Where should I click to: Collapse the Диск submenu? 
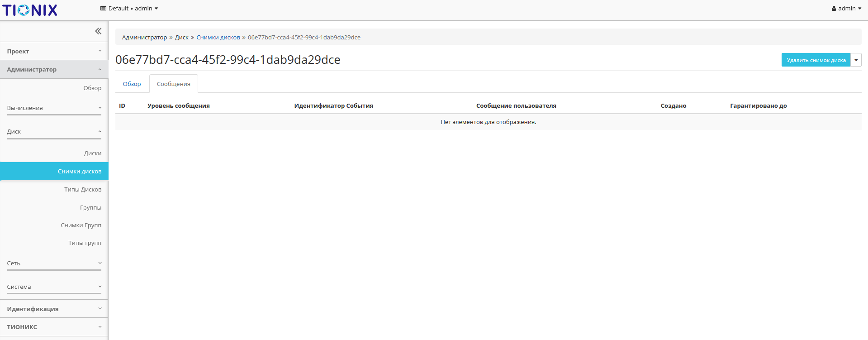pyautogui.click(x=54, y=132)
